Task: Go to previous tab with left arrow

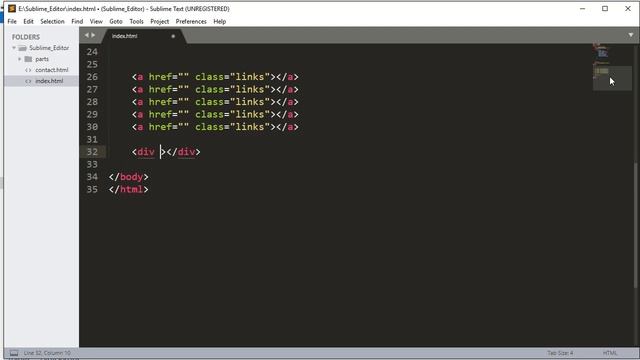Action: point(87,36)
